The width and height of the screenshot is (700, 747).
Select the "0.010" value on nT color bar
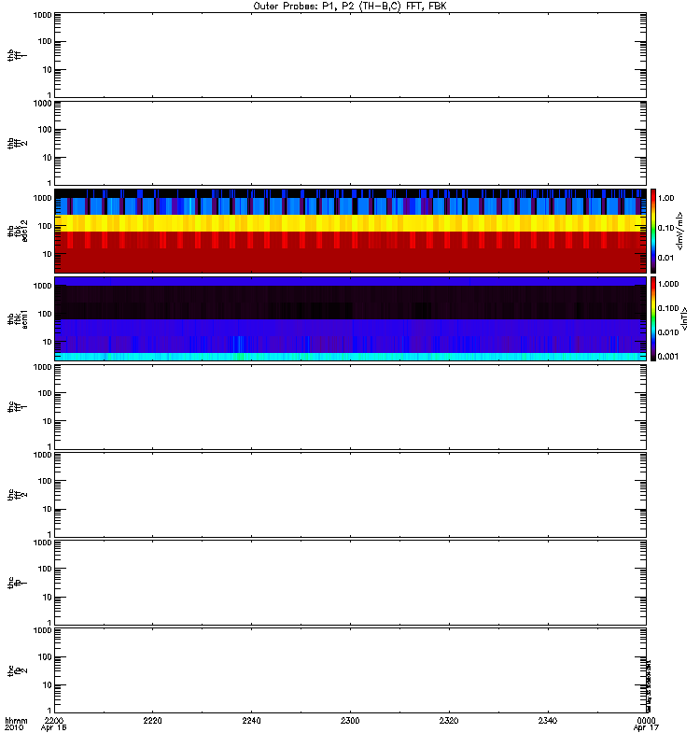[x=668, y=332]
